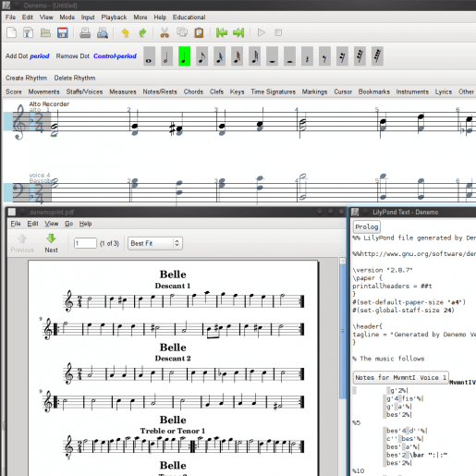
Task: Open the Staffs/Voices menu
Action: click(x=84, y=92)
